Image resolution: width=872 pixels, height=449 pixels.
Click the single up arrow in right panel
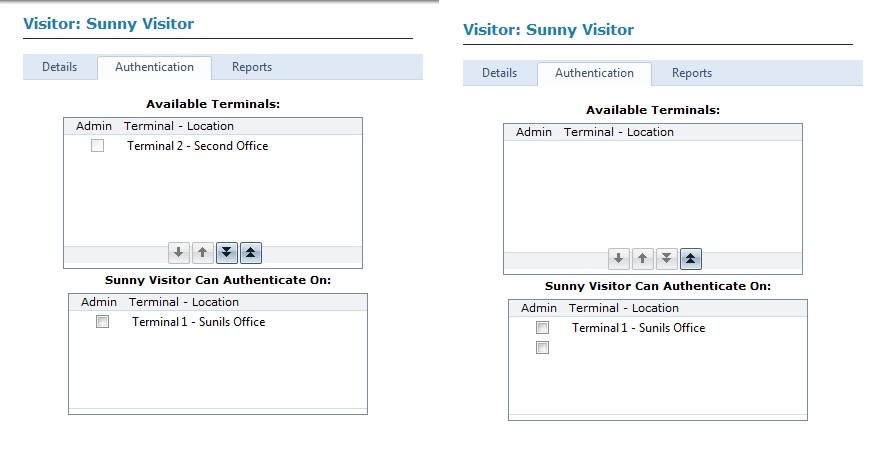[642, 259]
